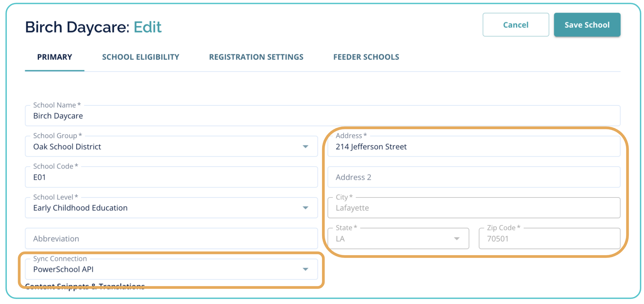Select the Primary tab
The height and width of the screenshot is (304, 644).
tap(55, 57)
